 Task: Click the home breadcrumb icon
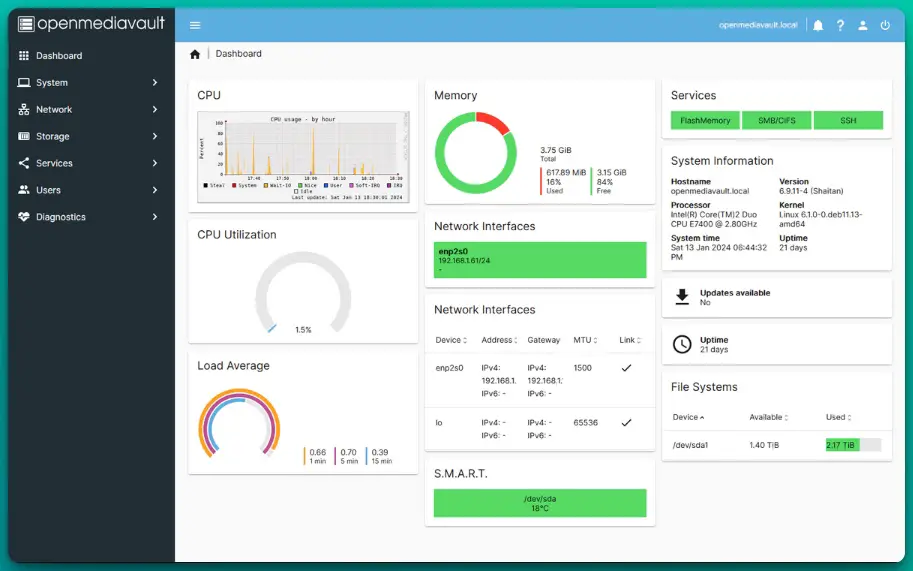click(195, 54)
